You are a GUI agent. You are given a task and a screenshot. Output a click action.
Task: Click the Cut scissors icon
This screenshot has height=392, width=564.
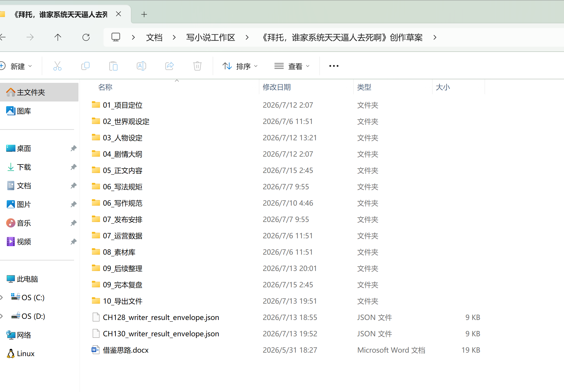click(57, 66)
